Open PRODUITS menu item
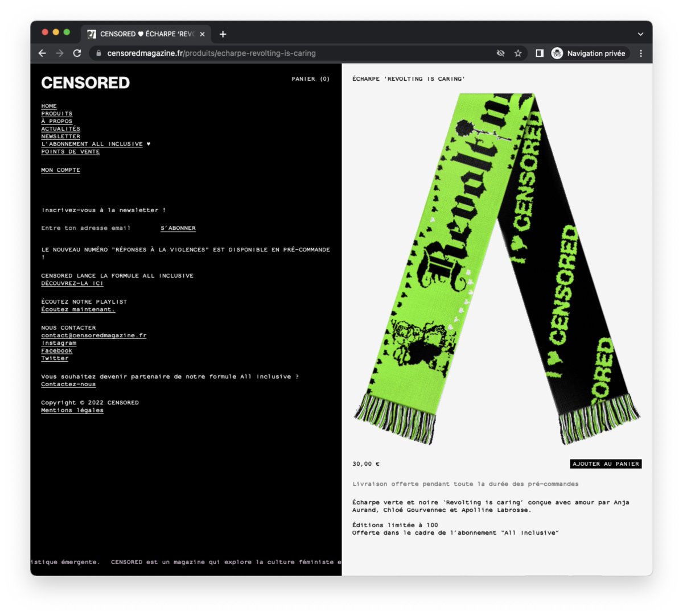 [x=57, y=114]
